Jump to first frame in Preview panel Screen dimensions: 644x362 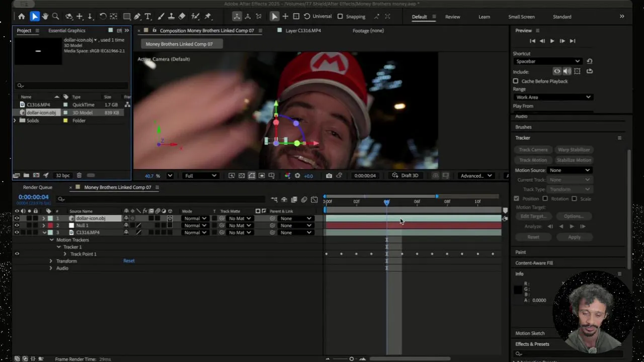tap(532, 41)
